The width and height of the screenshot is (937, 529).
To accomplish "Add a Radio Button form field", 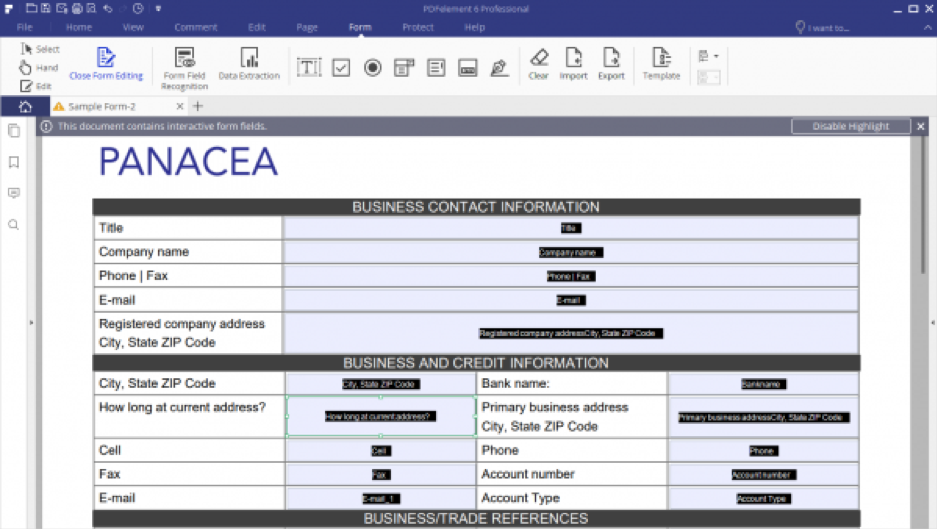I will [x=372, y=67].
